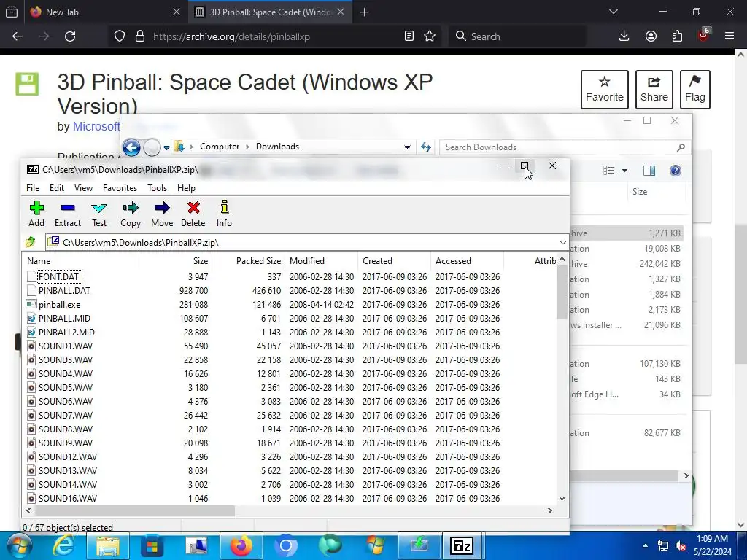Open the taskbar File Explorer icon
747x560 pixels.
(108, 545)
